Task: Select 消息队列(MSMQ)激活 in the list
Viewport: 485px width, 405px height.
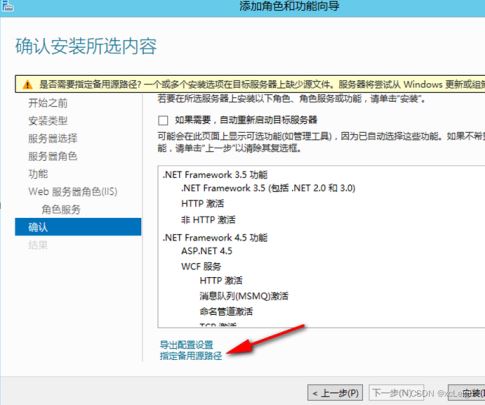Action: click(x=244, y=296)
